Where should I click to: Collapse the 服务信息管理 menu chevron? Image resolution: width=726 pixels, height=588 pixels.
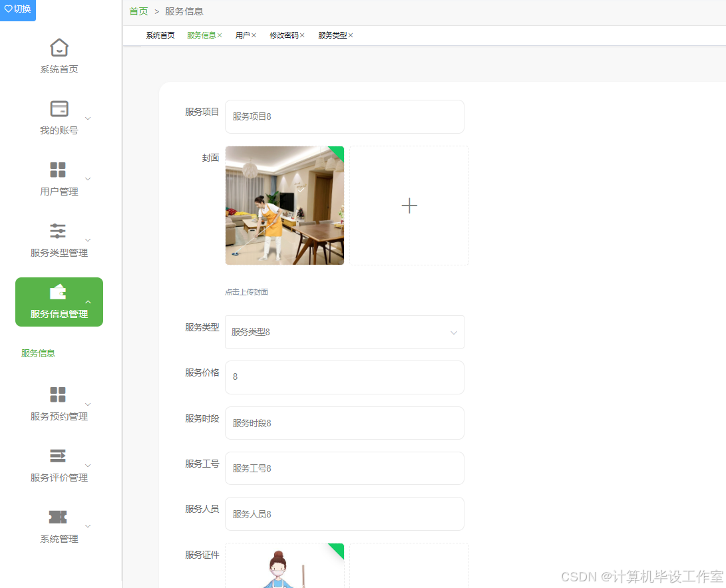click(88, 302)
